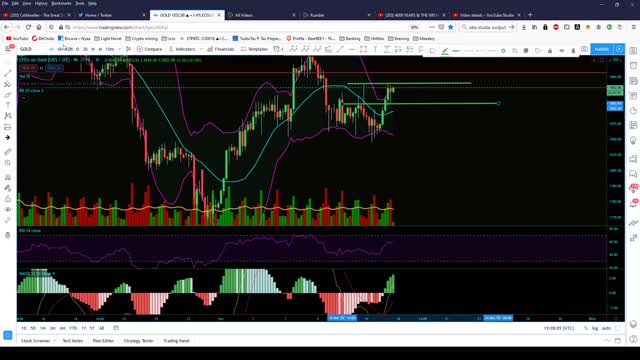640x360 pixels.
Task: Select the arrow icon in left sidebar
Action: coord(8,138)
